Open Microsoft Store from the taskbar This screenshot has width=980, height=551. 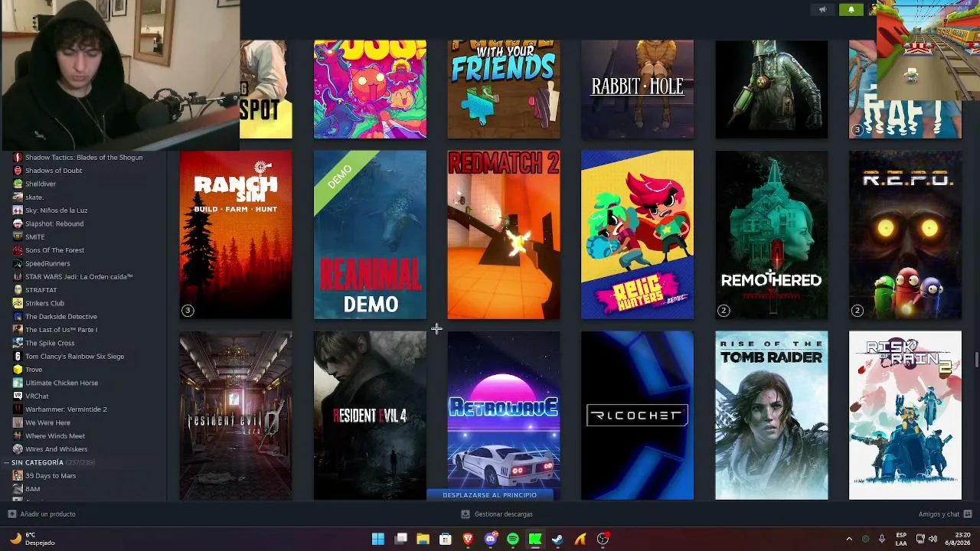pos(446,539)
